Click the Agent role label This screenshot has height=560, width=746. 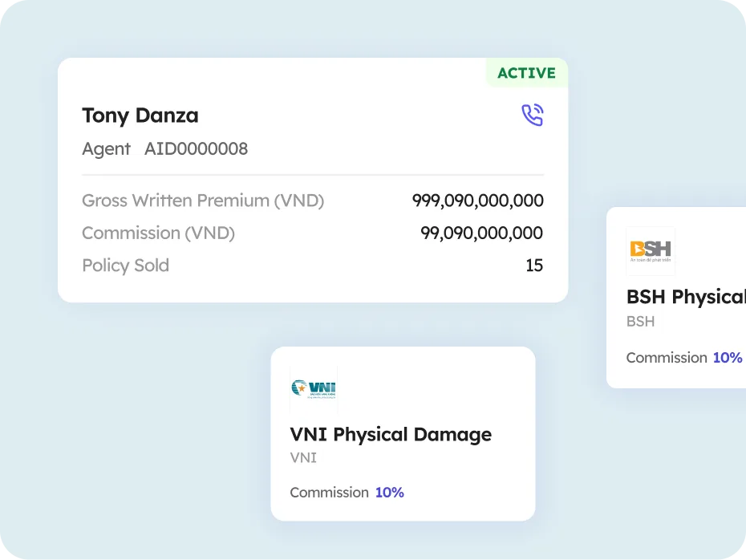tap(106, 149)
